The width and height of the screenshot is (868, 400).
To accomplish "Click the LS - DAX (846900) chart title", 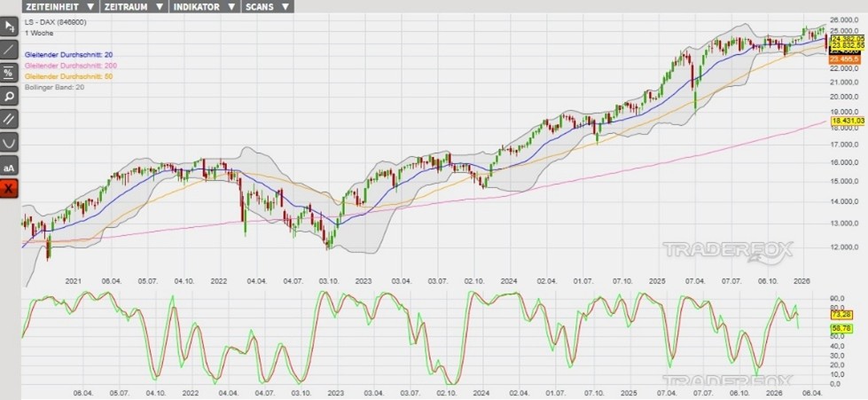I will click(x=56, y=21).
